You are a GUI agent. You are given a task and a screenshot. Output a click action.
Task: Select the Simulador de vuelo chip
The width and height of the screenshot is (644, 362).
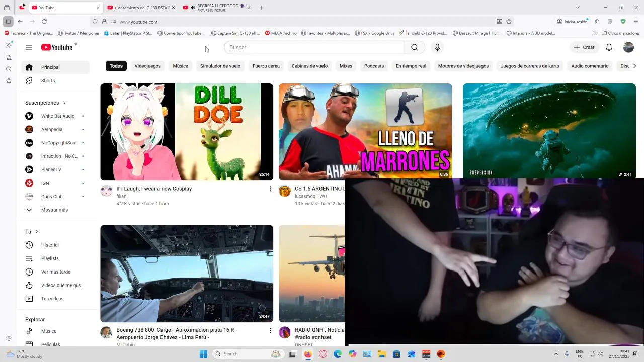tap(220, 66)
